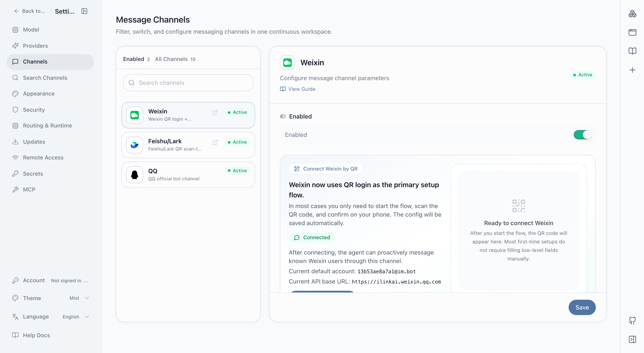Click the QQ penguin icon
644x353 pixels.
tap(135, 175)
